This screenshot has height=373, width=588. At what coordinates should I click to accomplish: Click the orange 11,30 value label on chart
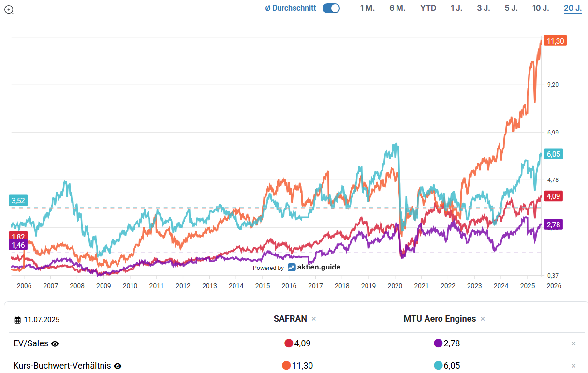tap(555, 41)
